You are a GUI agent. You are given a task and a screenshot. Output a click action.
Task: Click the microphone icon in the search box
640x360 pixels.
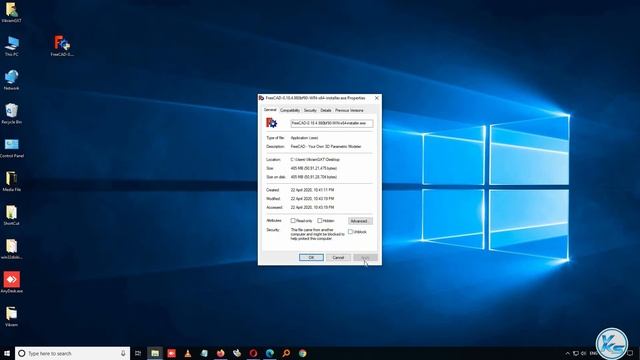pyautogui.click(x=123, y=353)
